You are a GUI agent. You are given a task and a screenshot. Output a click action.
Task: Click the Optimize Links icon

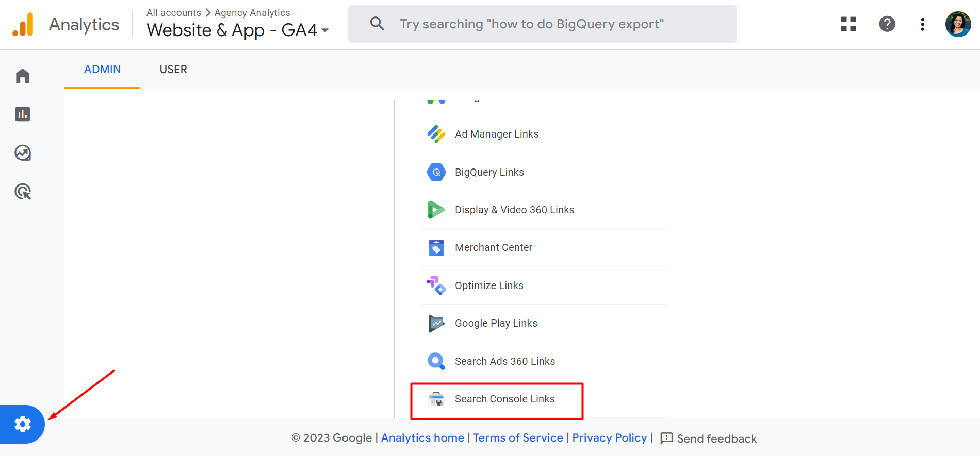(x=436, y=285)
